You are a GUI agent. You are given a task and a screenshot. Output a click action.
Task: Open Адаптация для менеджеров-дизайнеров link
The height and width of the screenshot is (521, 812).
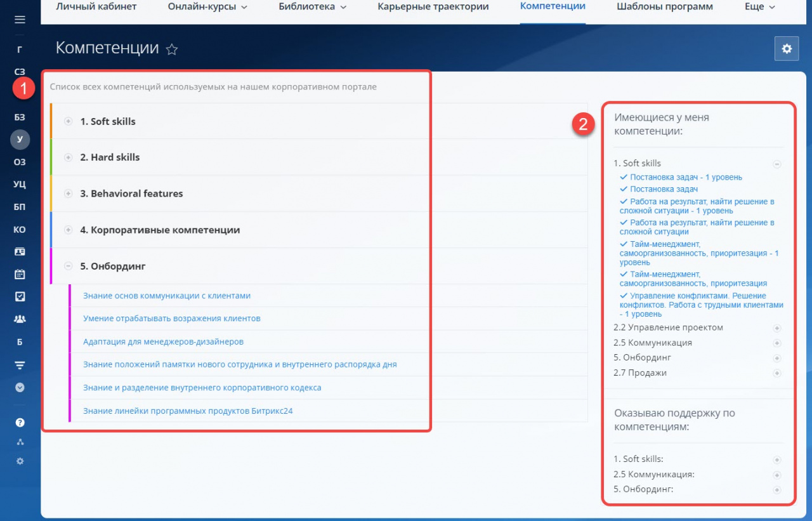pos(164,341)
